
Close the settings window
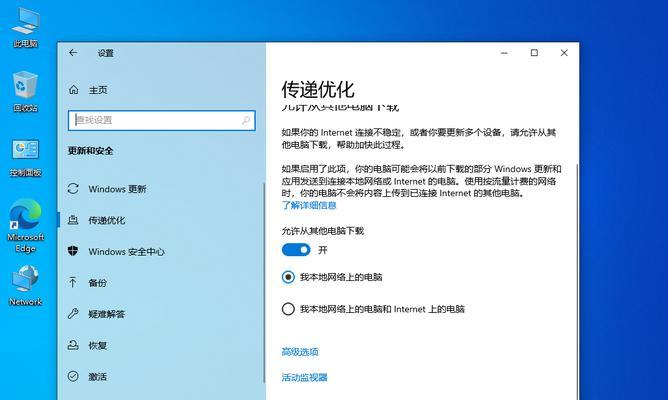pyautogui.click(x=564, y=53)
